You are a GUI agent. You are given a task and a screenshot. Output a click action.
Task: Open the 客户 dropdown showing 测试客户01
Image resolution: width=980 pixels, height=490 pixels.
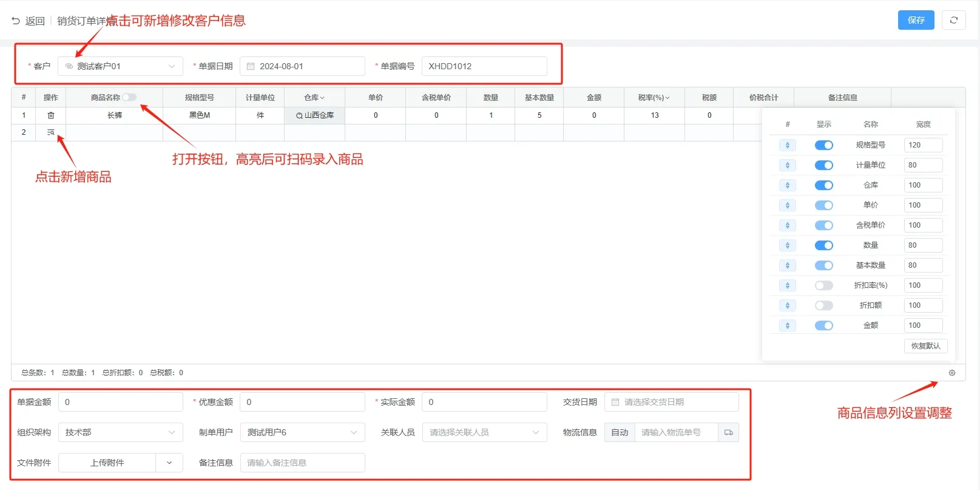tap(120, 66)
